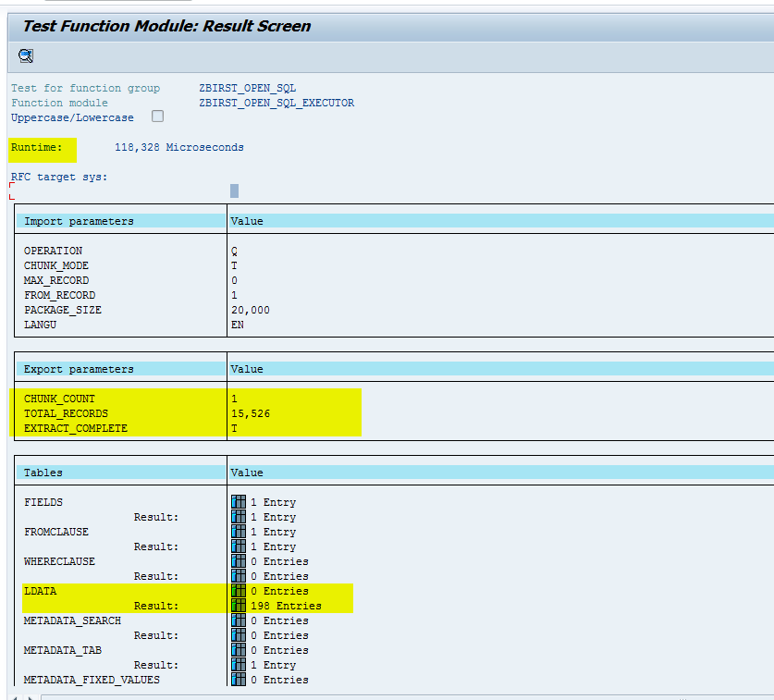Click the display details toolbar icon

(26, 57)
